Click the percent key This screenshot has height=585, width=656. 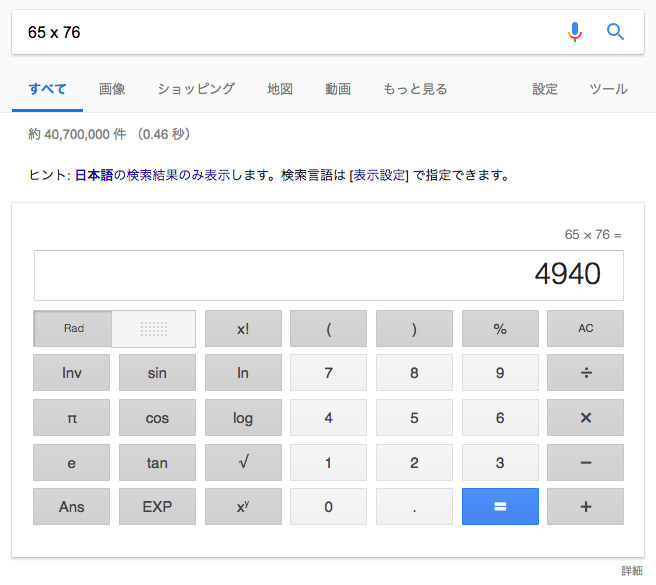point(500,328)
